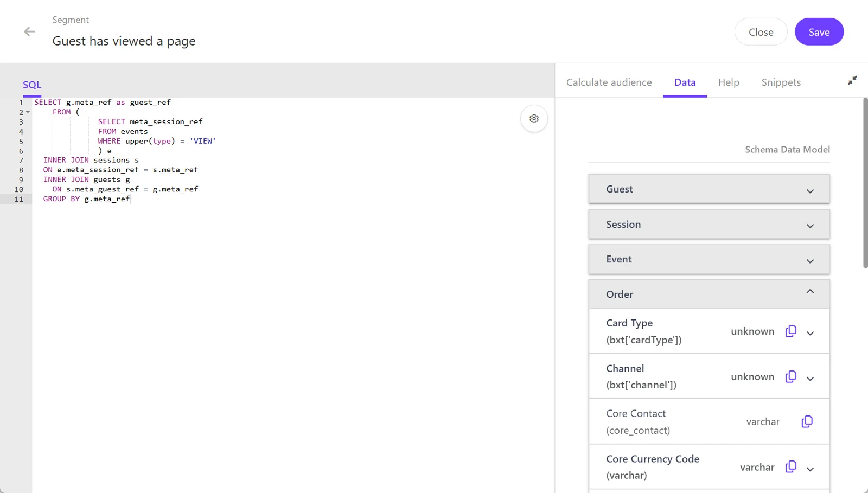Open SQL editor settings gear
This screenshot has height=493, width=868.
click(534, 119)
